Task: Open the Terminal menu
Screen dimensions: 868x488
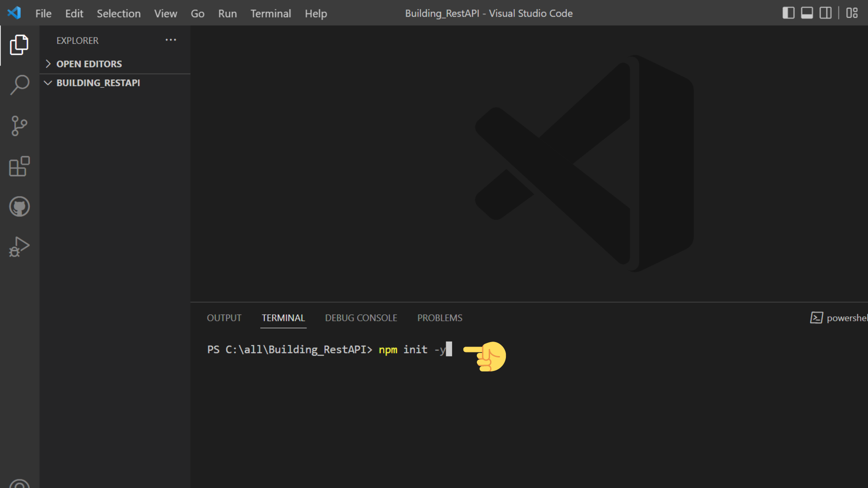Action: 270,14
